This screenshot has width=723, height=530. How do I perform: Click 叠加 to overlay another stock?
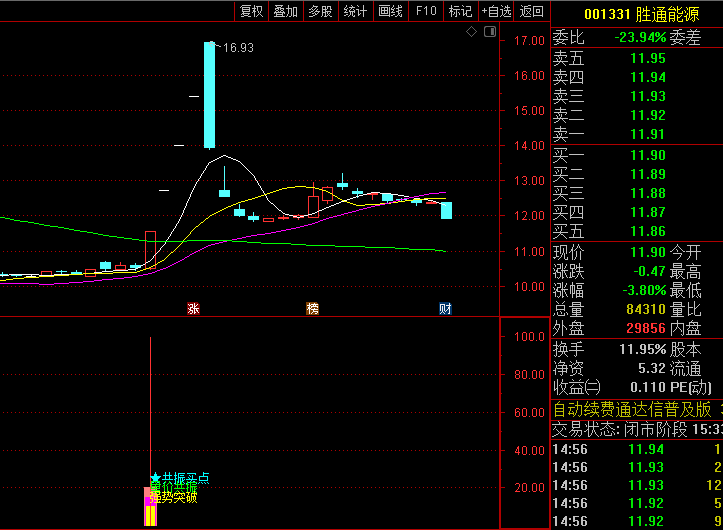pyautogui.click(x=285, y=11)
